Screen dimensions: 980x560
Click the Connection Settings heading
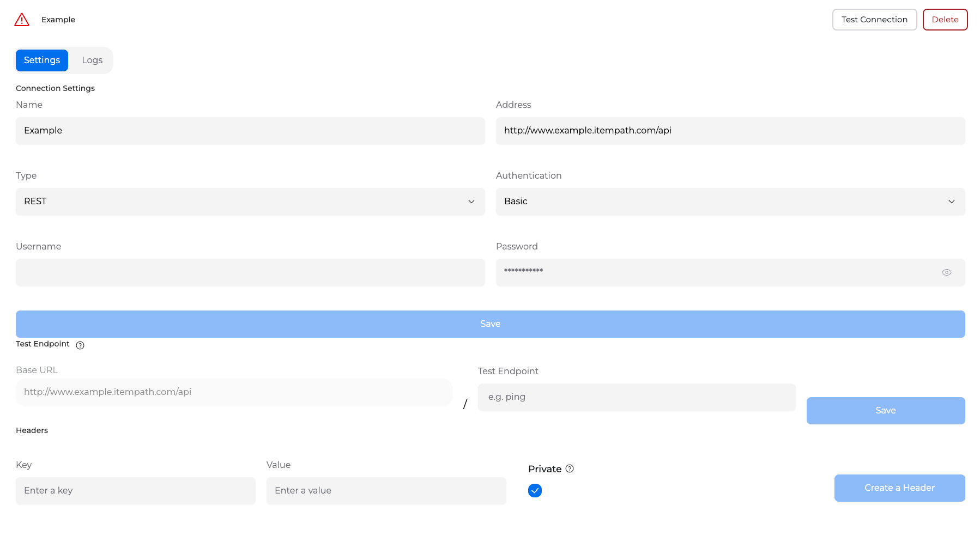coord(55,88)
